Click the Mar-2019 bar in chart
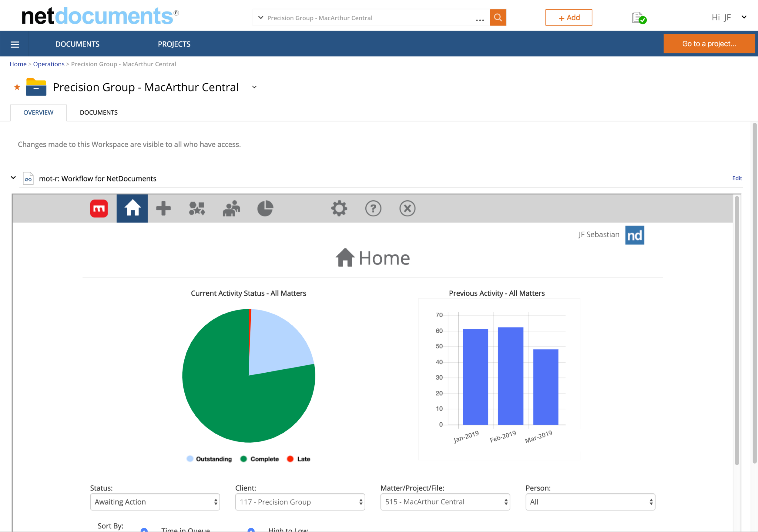Screen dimensions: 758x532 546,387
